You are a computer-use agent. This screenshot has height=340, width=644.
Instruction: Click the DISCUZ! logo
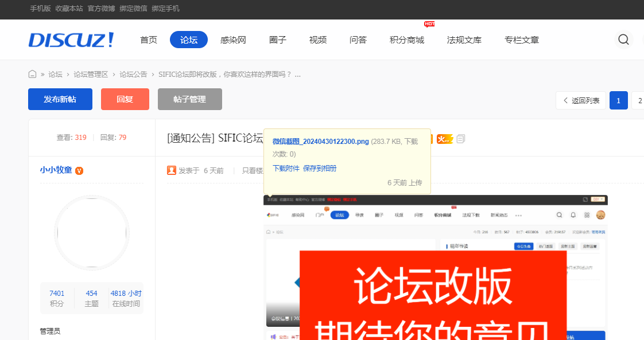(71, 40)
